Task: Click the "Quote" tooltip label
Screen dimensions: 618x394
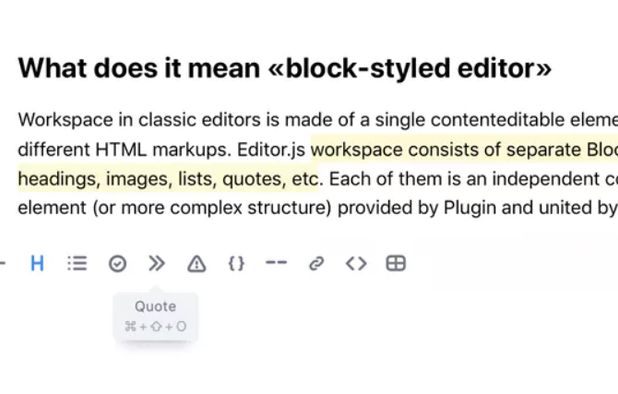Action: click(x=155, y=307)
